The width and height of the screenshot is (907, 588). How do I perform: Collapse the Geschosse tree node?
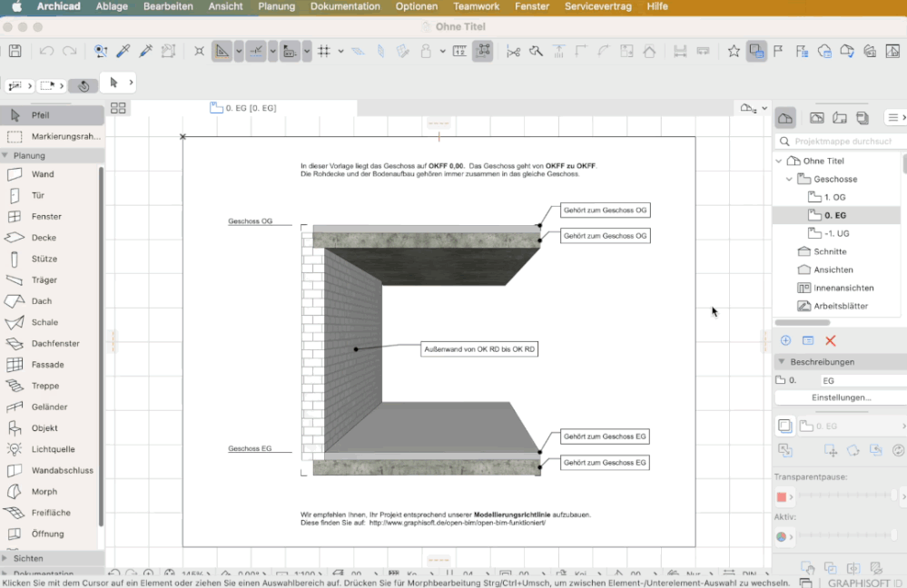click(789, 180)
